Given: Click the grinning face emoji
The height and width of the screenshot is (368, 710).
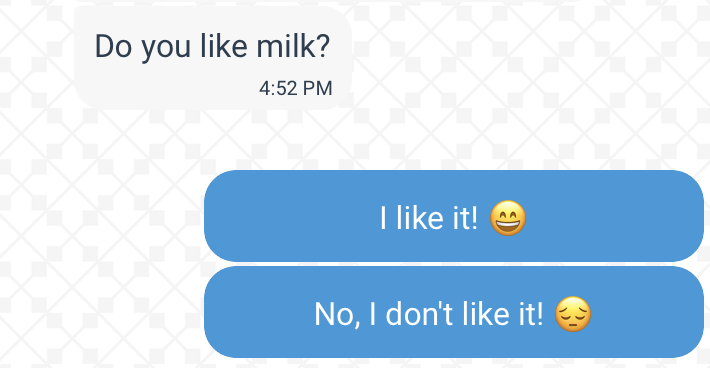Looking at the screenshot, I should pos(508,218).
